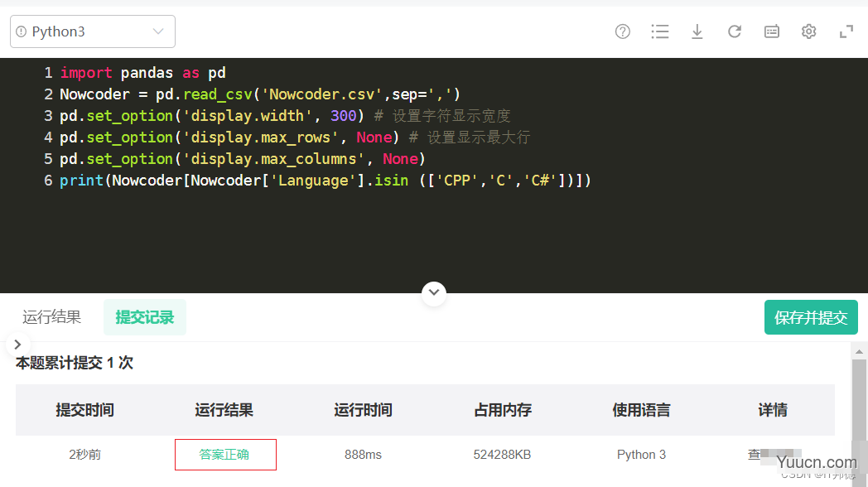Open the Python3 language dropdown

click(x=93, y=31)
